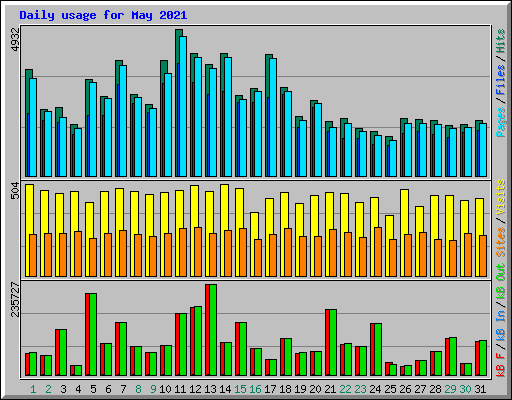Click day 6 on the x-axis
This screenshot has height=400, width=512.
pyautogui.click(x=108, y=389)
